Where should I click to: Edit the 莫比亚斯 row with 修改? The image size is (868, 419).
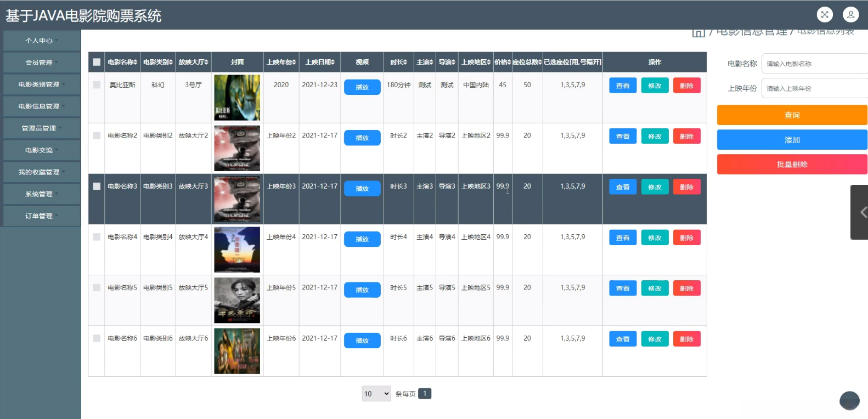coord(655,86)
